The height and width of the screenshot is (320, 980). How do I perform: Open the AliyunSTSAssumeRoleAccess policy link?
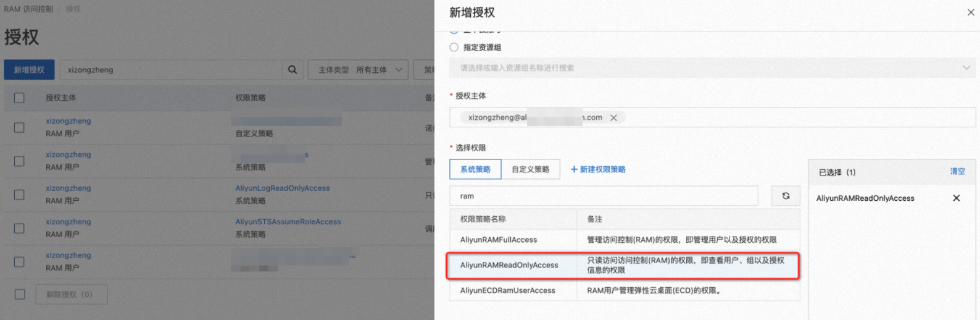[288, 222]
